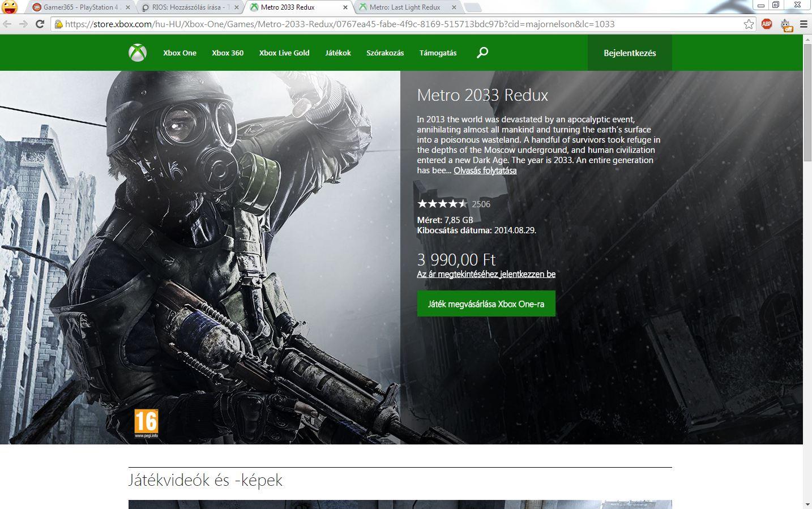
Task: Click the star rating of the game
Action: coord(442,204)
